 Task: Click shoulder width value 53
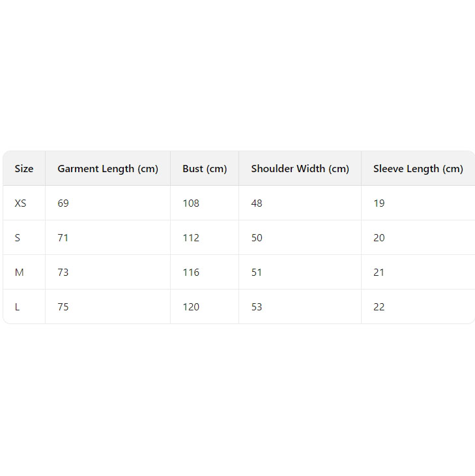tap(257, 307)
